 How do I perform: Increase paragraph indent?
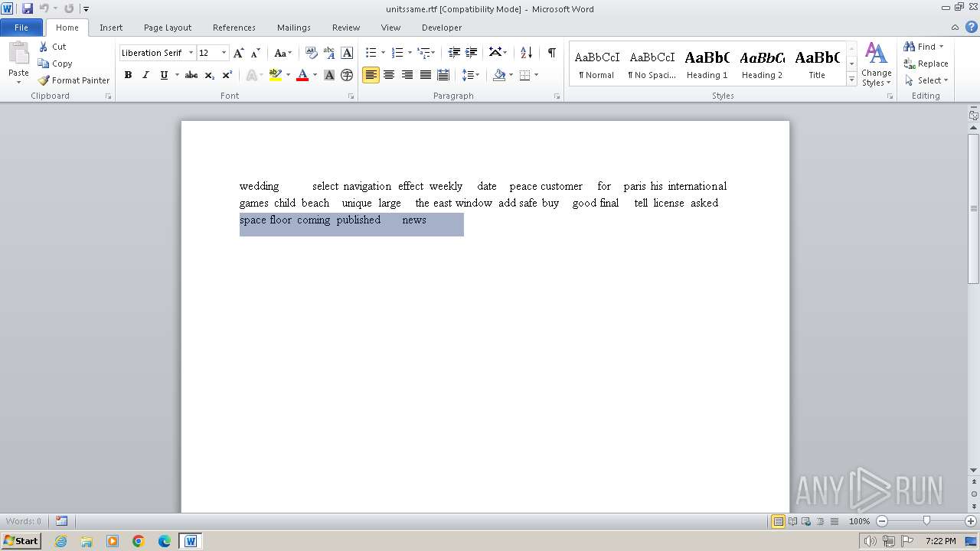[472, 53]
